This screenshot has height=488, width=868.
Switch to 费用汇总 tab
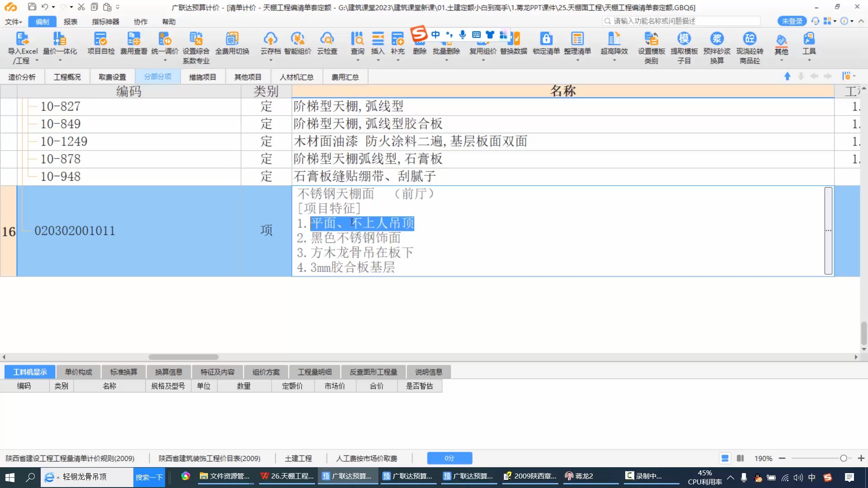point(345,77)
